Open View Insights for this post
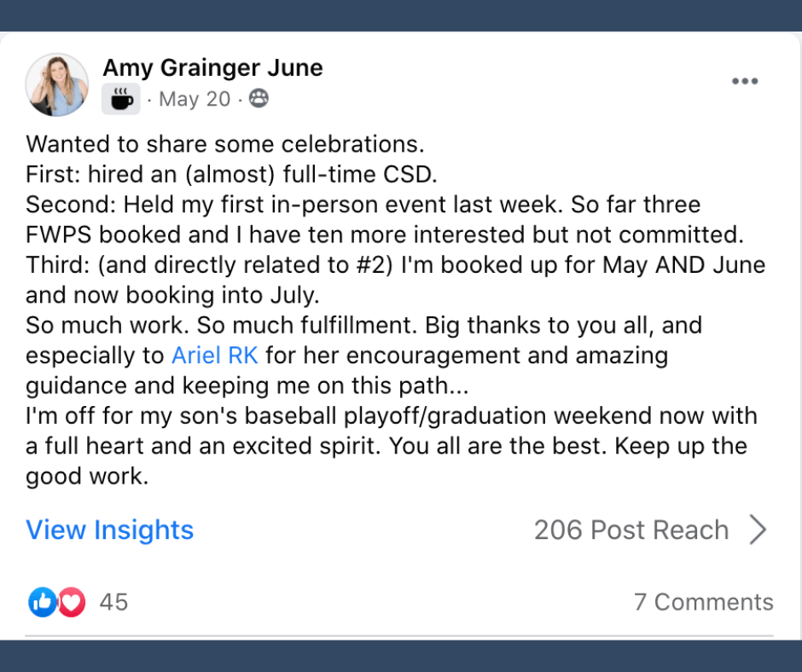The image size is (802, 672). (x=110, y=530)
